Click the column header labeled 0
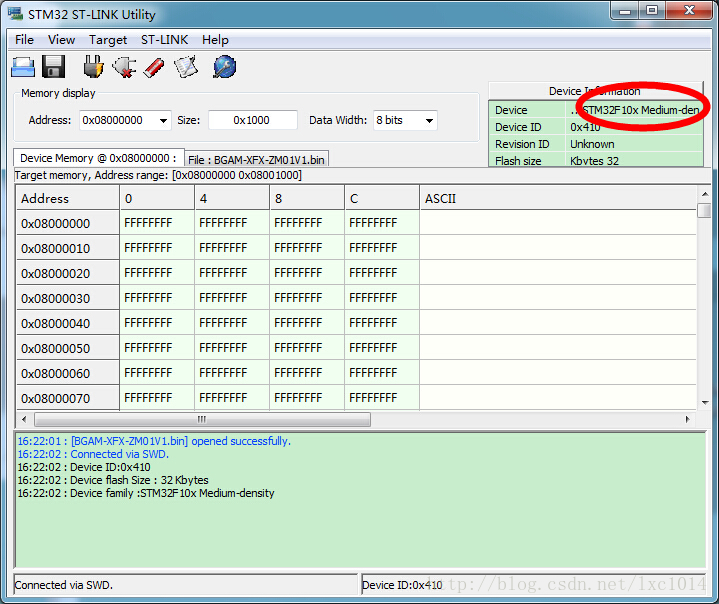 click(x=157, y=198)
